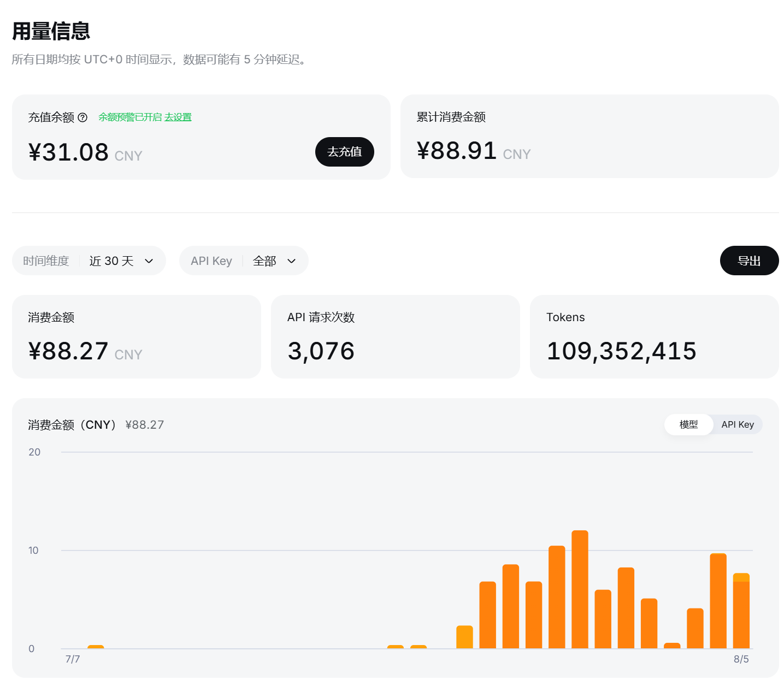Click the 8/5 axis date label
The image size is (784, 680).
pos(741,659)
